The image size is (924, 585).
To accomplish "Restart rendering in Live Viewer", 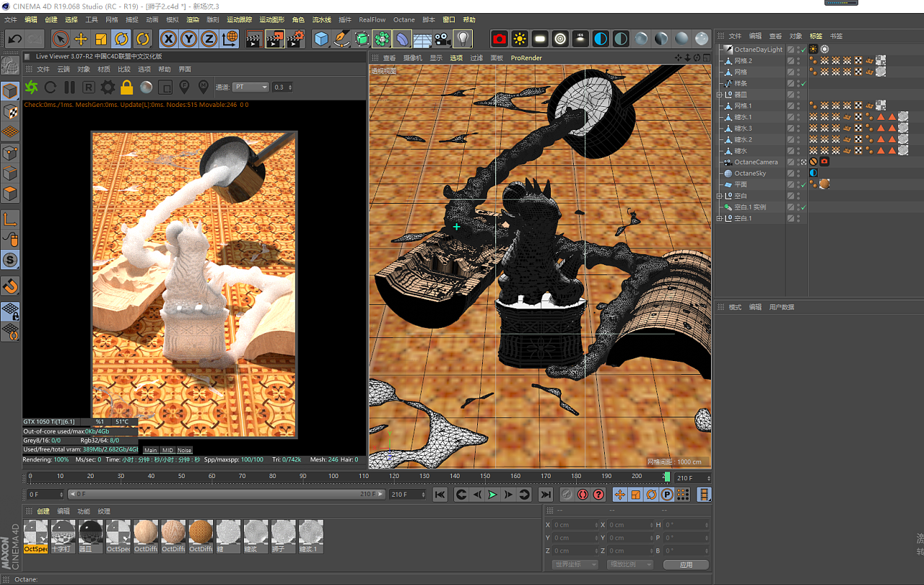I will 51,87.
